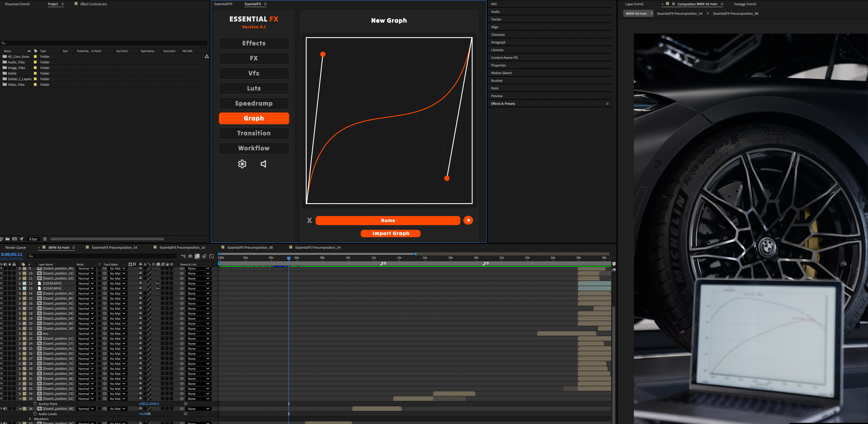This screenshot has width=868, height=424.
Task: Open the Render Queue tab
Action: (15, 247)
